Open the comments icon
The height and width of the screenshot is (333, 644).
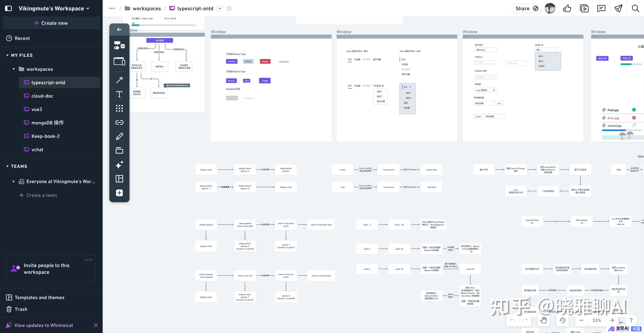[x=601, y=9]
